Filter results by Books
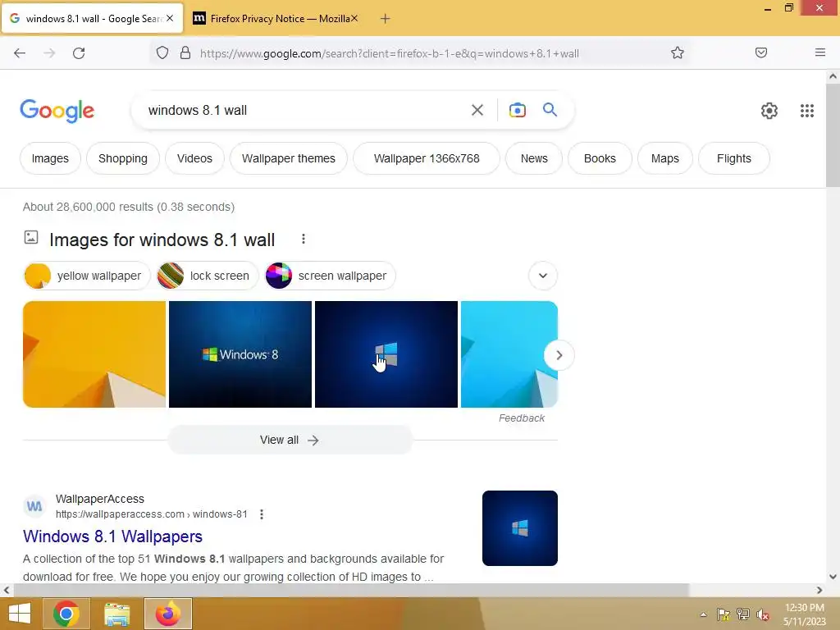The image size is (840, 630). point(600,158)
